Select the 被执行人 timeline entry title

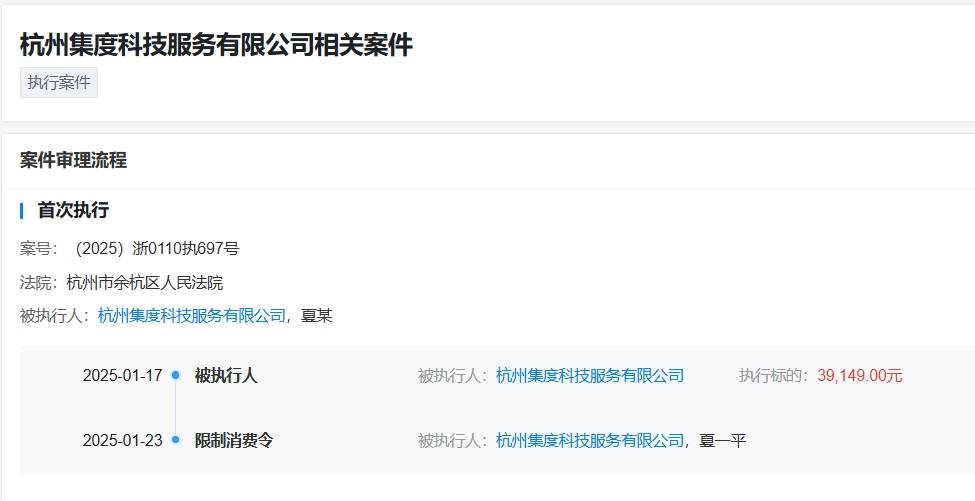coord(226,375)
